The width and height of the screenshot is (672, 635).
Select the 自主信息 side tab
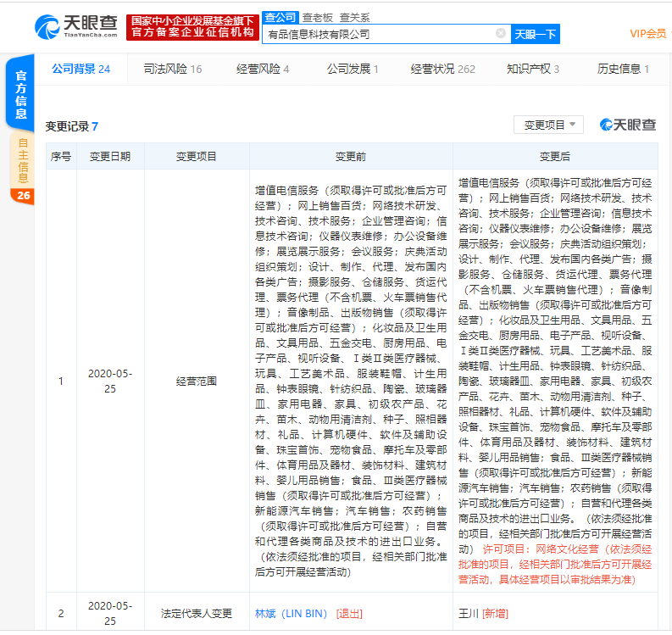pyautogui.click(x=23, y=160)
